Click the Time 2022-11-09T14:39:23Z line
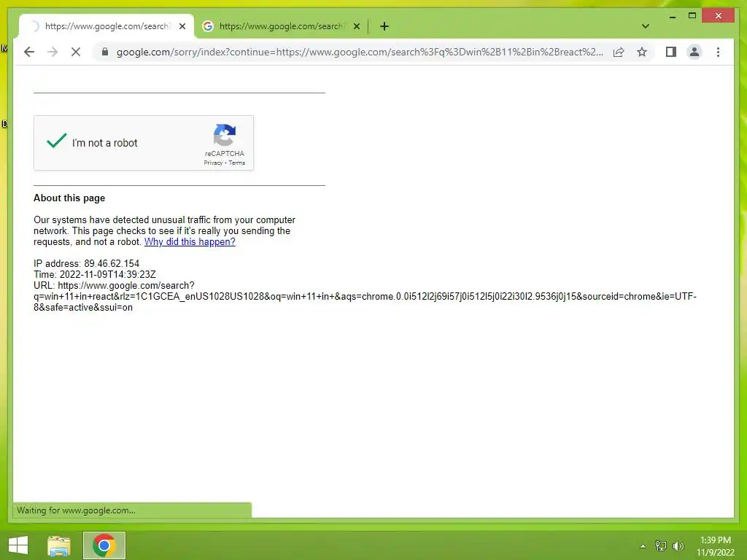The height and width of the screenshot is (560, 747). coord(94,275)
